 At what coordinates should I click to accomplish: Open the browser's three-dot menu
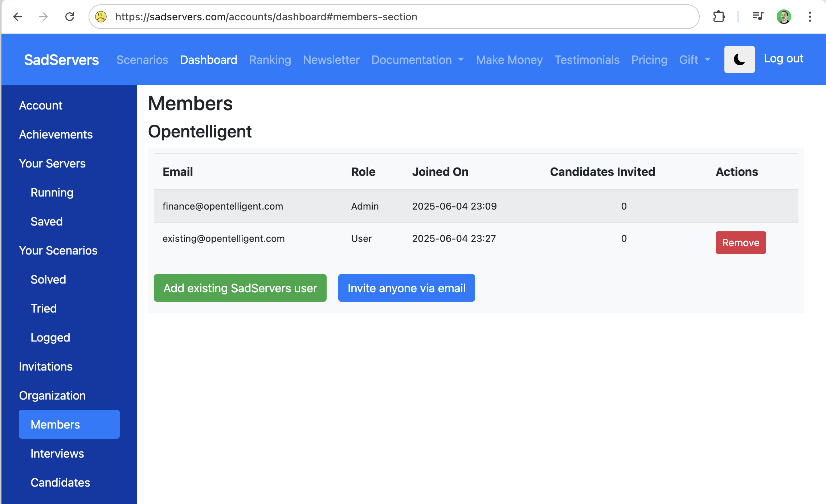[810, 17]
